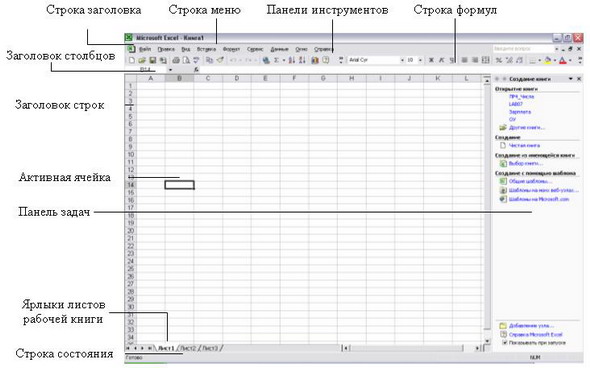Click the Excel Help question icon
This screenshot has width=590, height=368.
(x=326, y=60)
